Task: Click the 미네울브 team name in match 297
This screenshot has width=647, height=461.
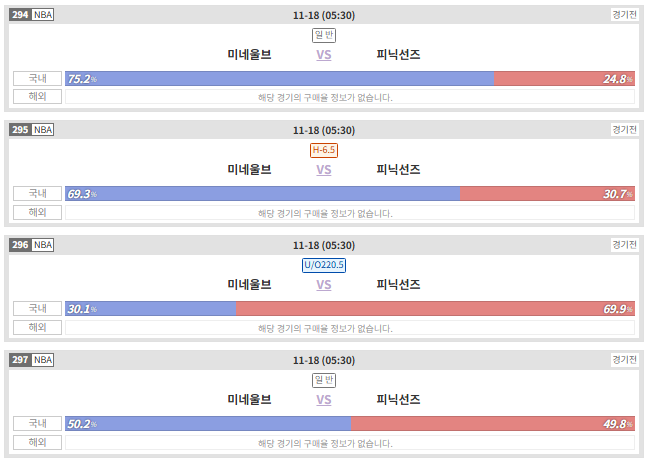Action: 249,400
